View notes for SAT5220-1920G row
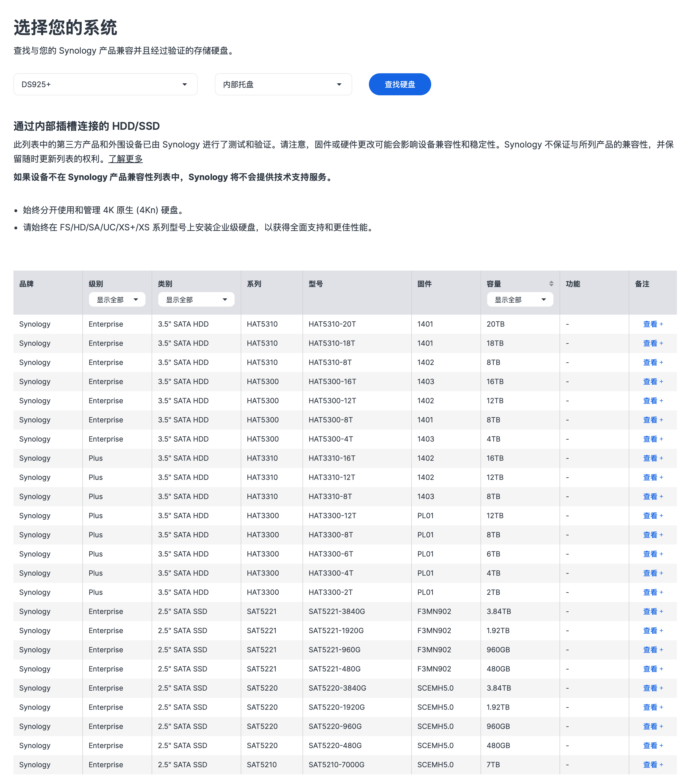The image size is (687, 784). click(x=653, y=707)
